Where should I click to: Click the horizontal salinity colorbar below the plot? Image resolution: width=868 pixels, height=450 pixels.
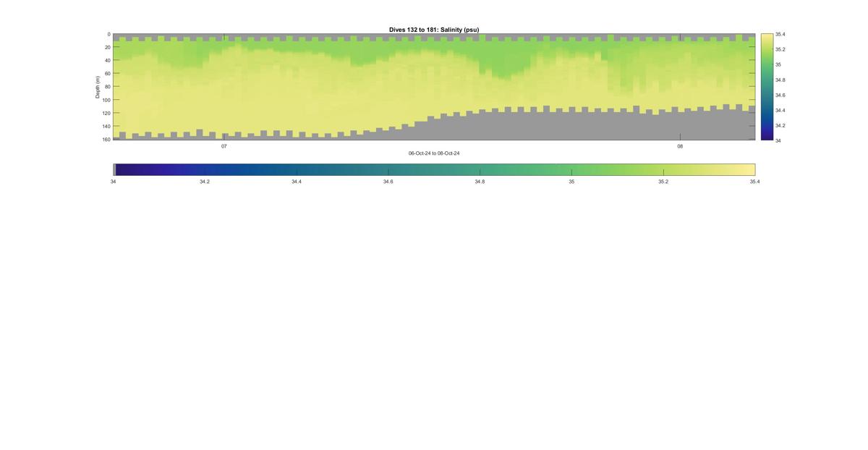coord(434,169)
